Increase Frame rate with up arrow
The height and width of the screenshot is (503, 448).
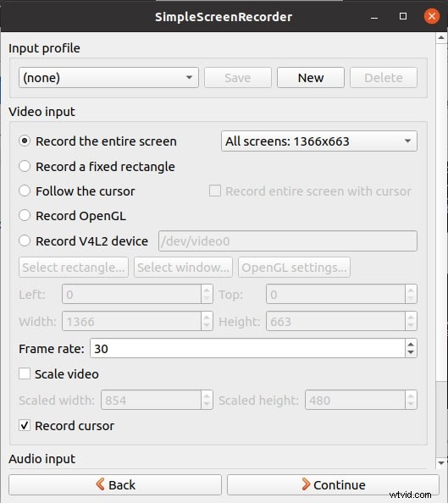[411, 344]
